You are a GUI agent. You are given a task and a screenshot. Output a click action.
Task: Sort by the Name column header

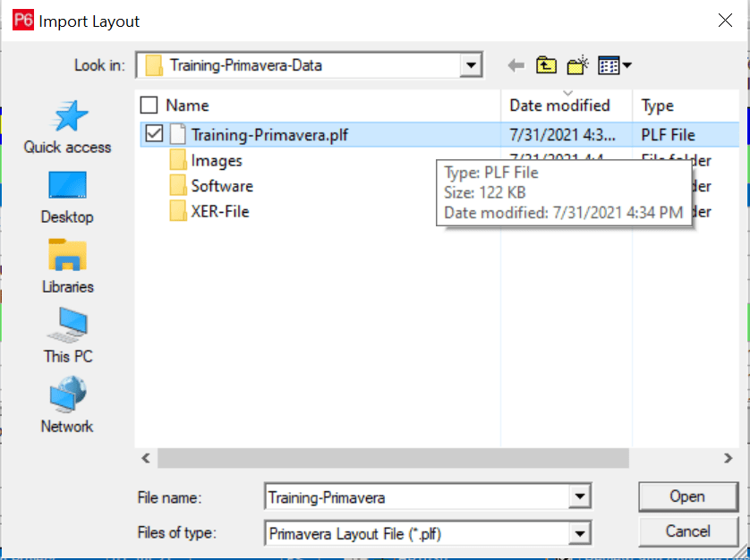(188, 106)
